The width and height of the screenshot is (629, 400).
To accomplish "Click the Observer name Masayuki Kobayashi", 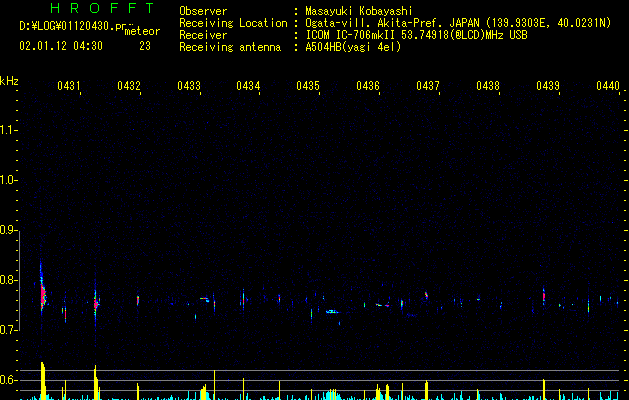I will tap(359, 11).
